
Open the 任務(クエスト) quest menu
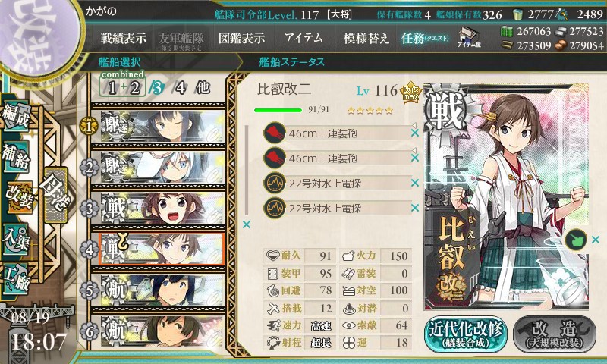[426, 38]
